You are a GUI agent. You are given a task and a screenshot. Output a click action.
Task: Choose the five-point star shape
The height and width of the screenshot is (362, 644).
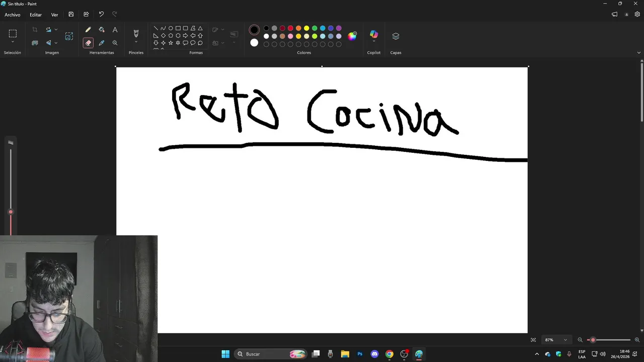pos(171,43)
